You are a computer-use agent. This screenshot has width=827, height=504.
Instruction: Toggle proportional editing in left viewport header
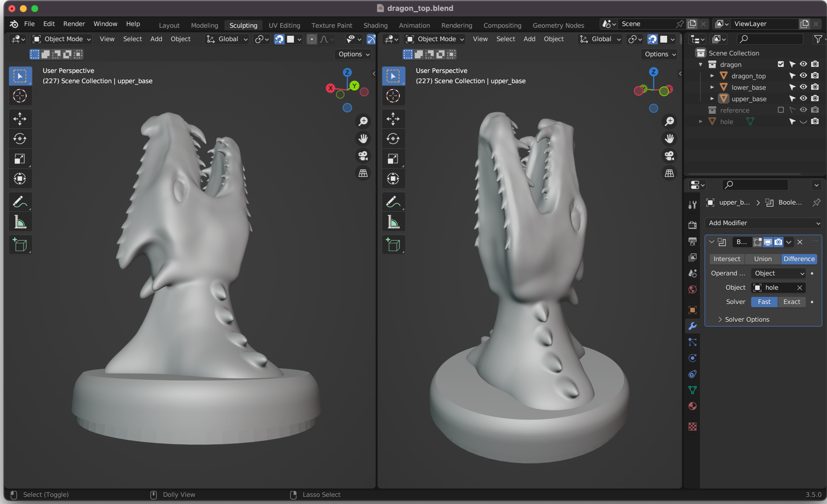(312, 39)
